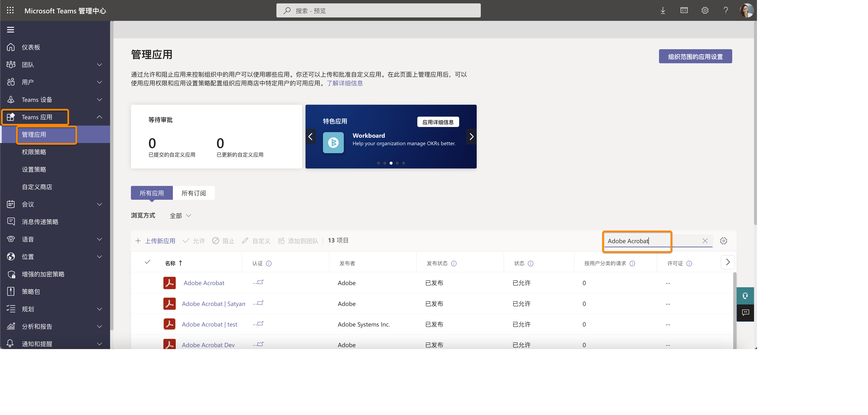Open the 了解详细信息 link
This screenshot has height=415, width=868.
(345, 83)
